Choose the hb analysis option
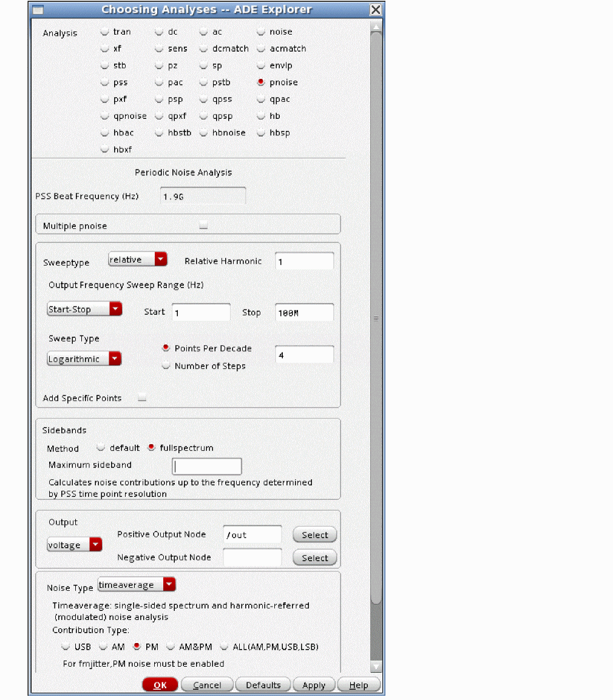613x700 pixels. (x=261, y=116)
